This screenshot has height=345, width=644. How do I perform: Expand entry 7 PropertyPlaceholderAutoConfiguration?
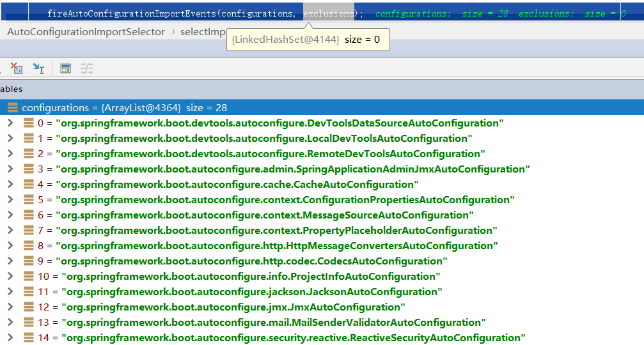tap(11, 230)
